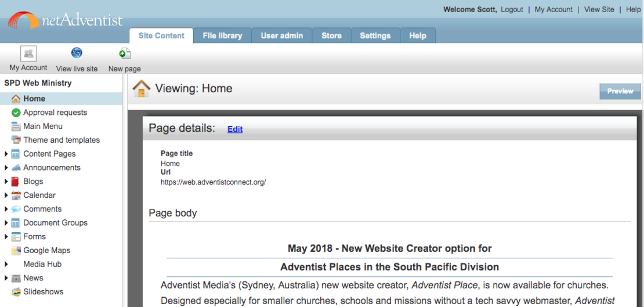Image resolution: width=644 pixels, height=307 pixels.
Task: Click the Edit link beside Page details
Action: click(235, 129)
